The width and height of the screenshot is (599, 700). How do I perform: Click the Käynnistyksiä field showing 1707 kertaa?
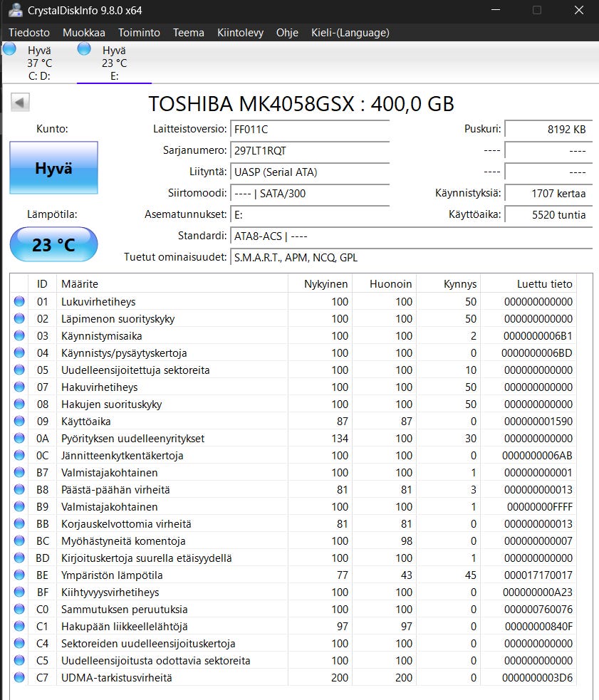(x=548, y=193)
